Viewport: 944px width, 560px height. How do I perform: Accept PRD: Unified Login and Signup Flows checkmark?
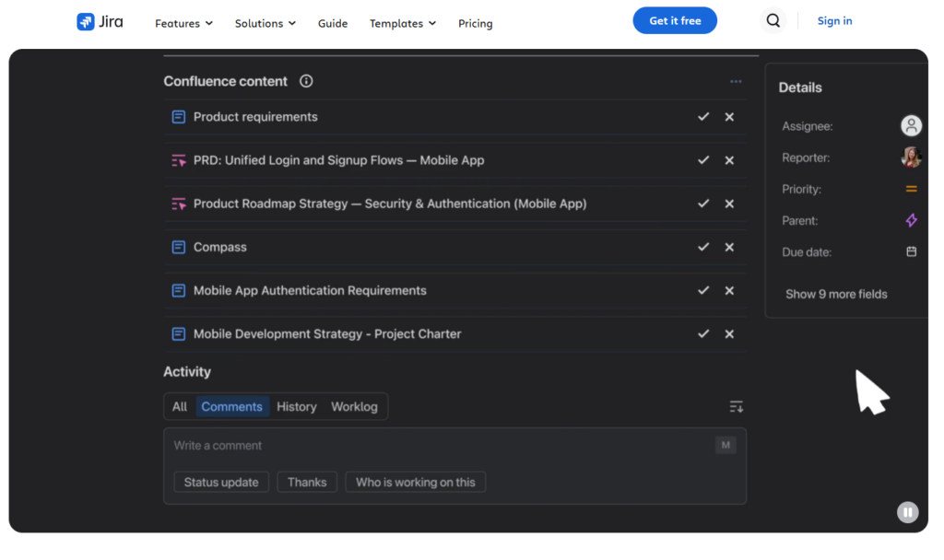click(703, 160)
